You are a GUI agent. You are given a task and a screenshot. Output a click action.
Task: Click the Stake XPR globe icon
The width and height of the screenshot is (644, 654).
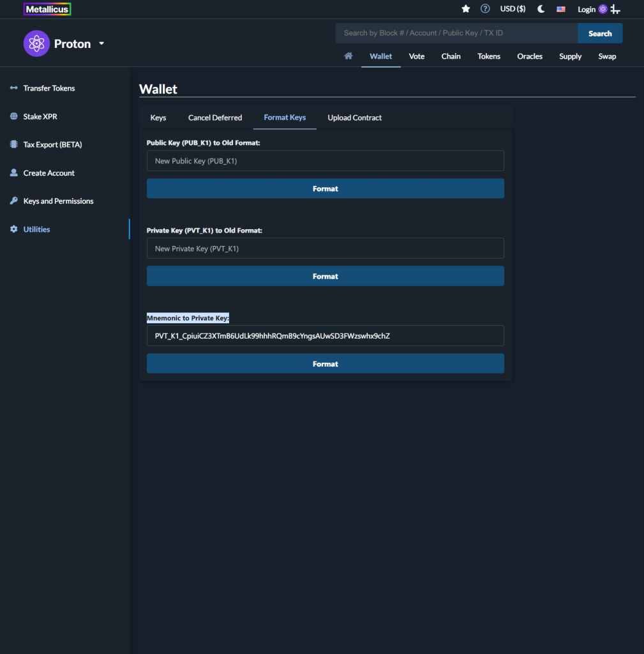[14, 116]
